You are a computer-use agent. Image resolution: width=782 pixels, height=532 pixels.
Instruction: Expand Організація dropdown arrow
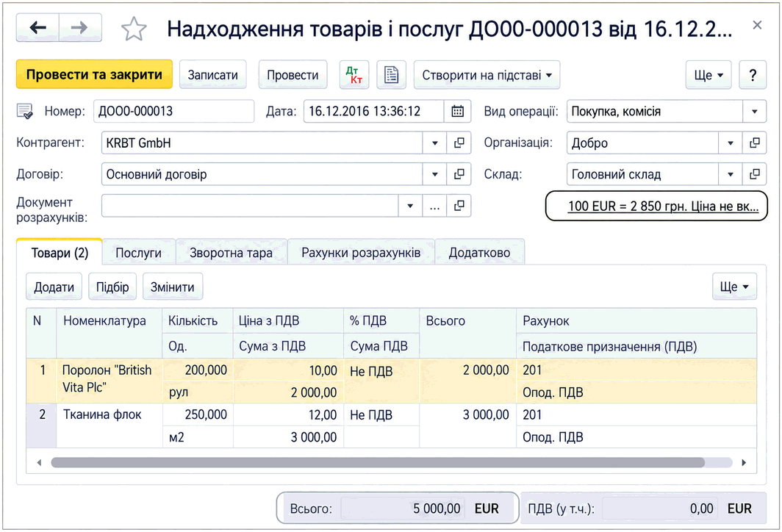click(731, 143)
